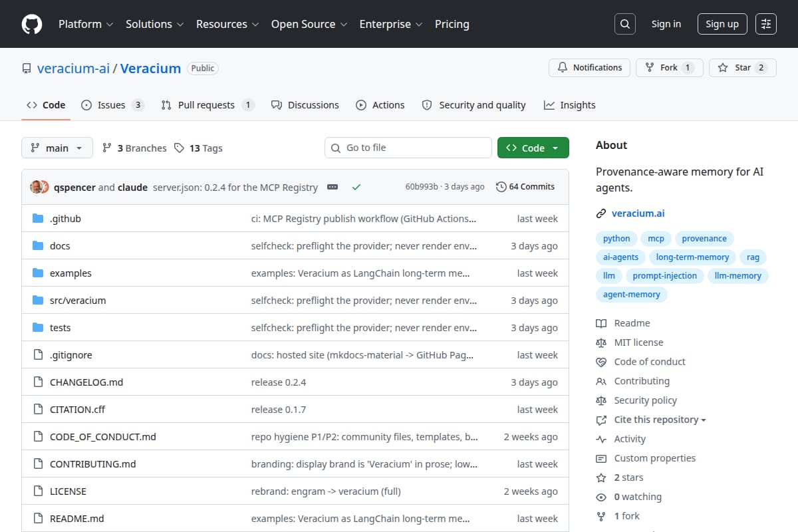Open the CHANGELOG.md file
This screenshot has width=798, height=532.
point(86,382)
